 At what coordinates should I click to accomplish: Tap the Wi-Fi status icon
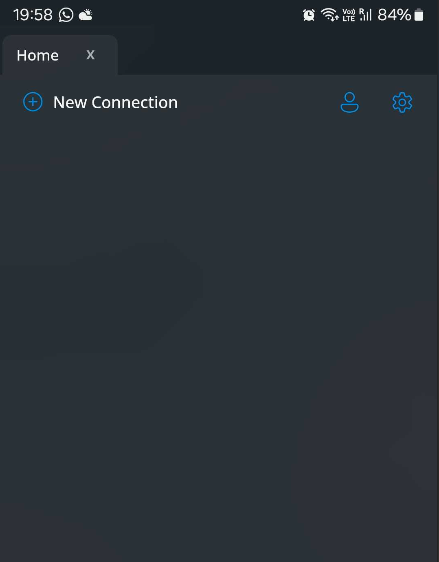[x=329, y=15]
